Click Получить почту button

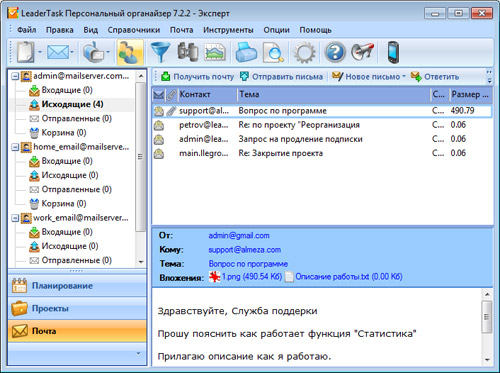pyautogui.click(x=197, y=77)
